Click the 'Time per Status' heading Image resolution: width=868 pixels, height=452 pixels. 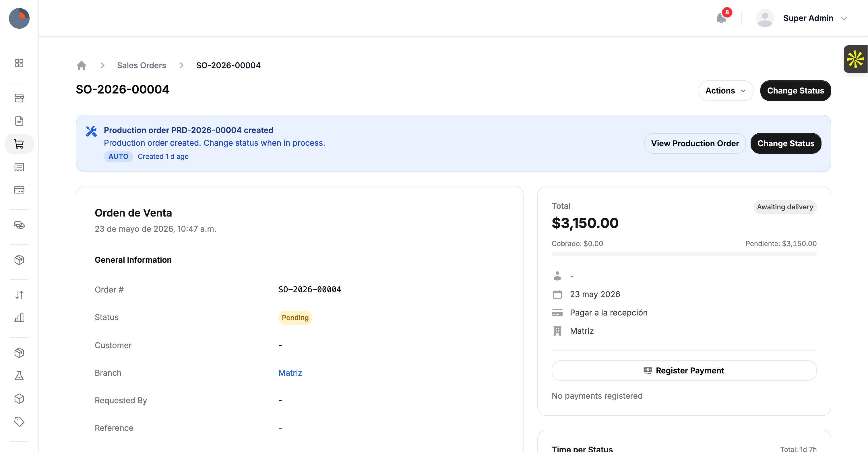[582, 449]
